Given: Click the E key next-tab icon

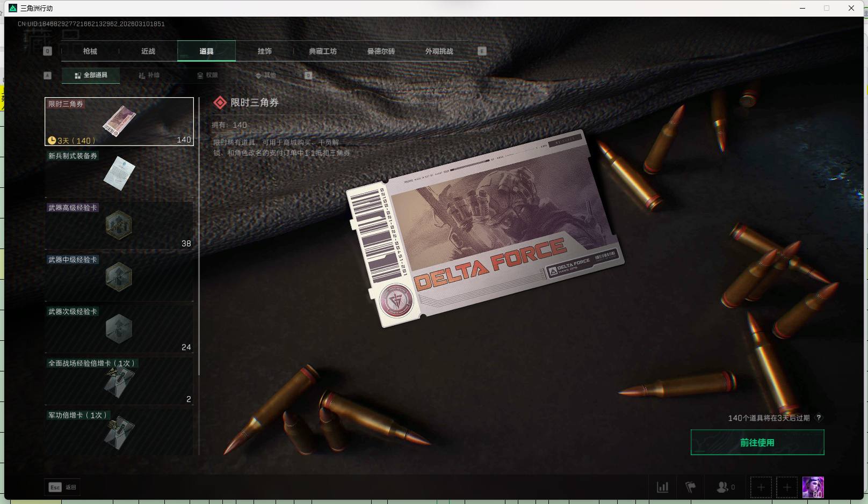Looking at the screenshot, I should click(482, 51).
